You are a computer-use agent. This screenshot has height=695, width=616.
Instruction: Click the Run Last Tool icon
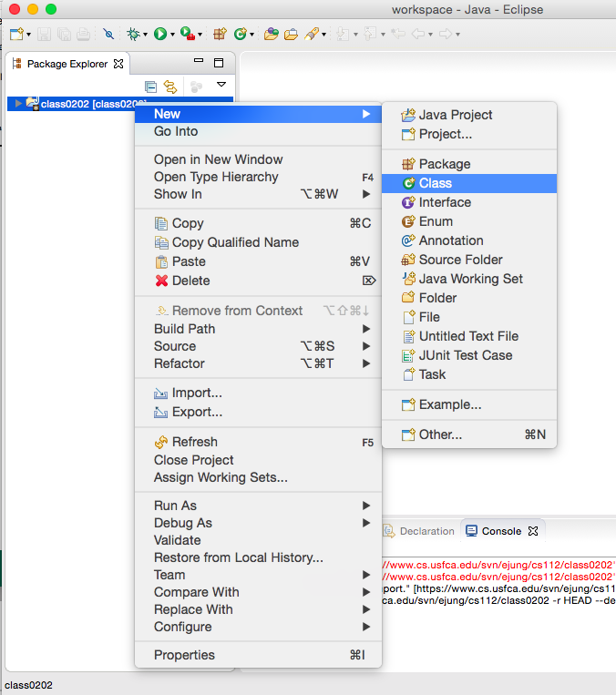pos(188,34)
